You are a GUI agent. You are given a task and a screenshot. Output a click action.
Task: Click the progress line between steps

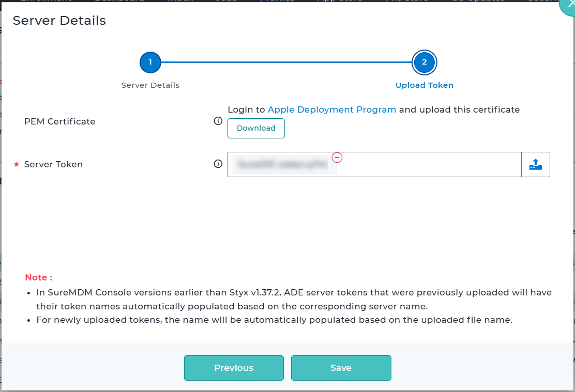(287, 62)
